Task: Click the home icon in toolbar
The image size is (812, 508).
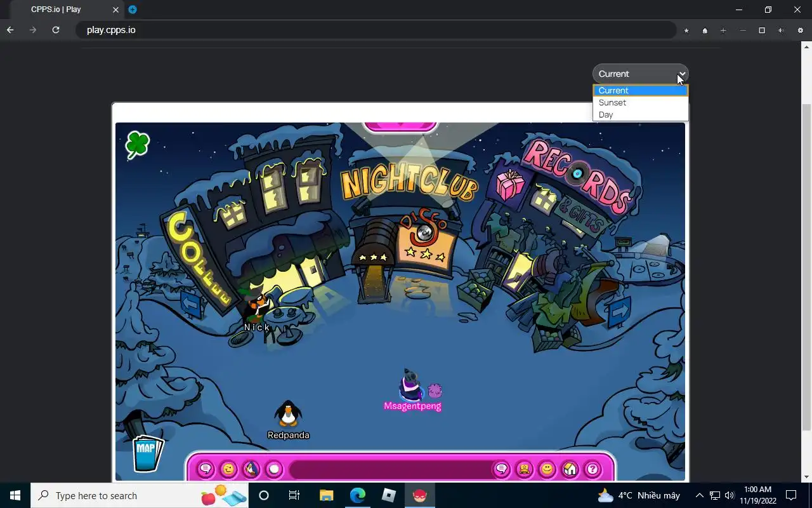Action: pos(705,30)
